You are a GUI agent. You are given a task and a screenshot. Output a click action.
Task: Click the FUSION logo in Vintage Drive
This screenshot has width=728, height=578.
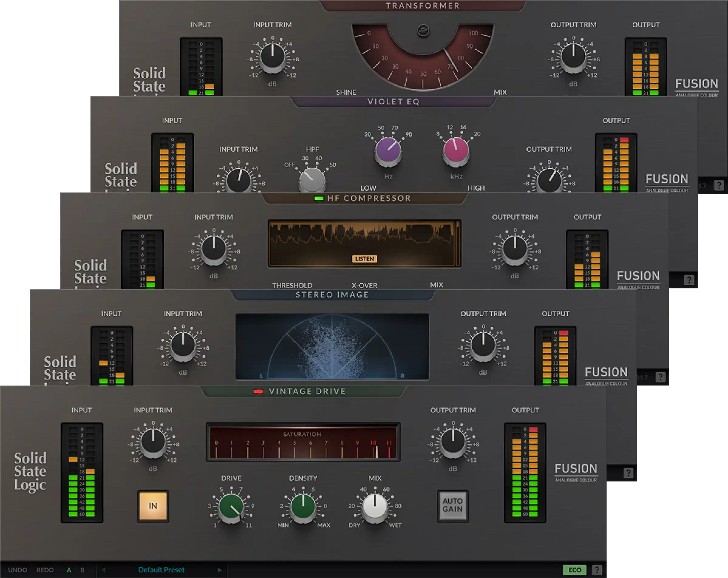click(x=576, y=472)
